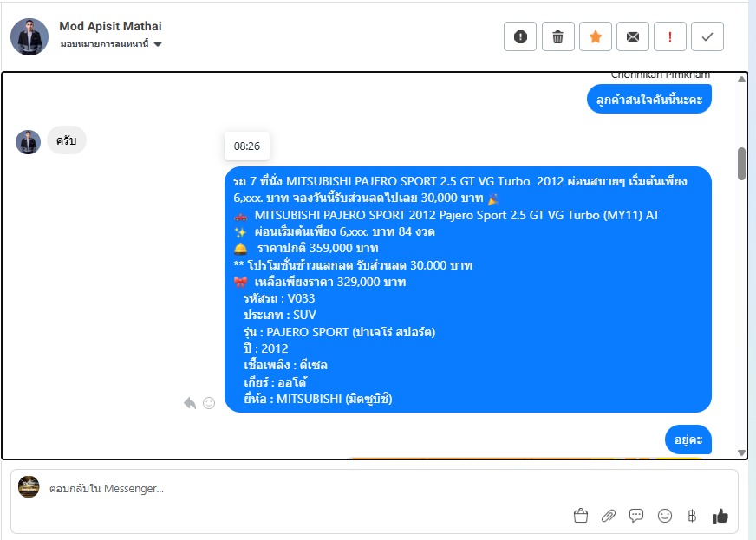This screenshot has height=540, width=756.
Task: Click Mod Apisit Mathai header profile photo
Action: click(29, 36)
